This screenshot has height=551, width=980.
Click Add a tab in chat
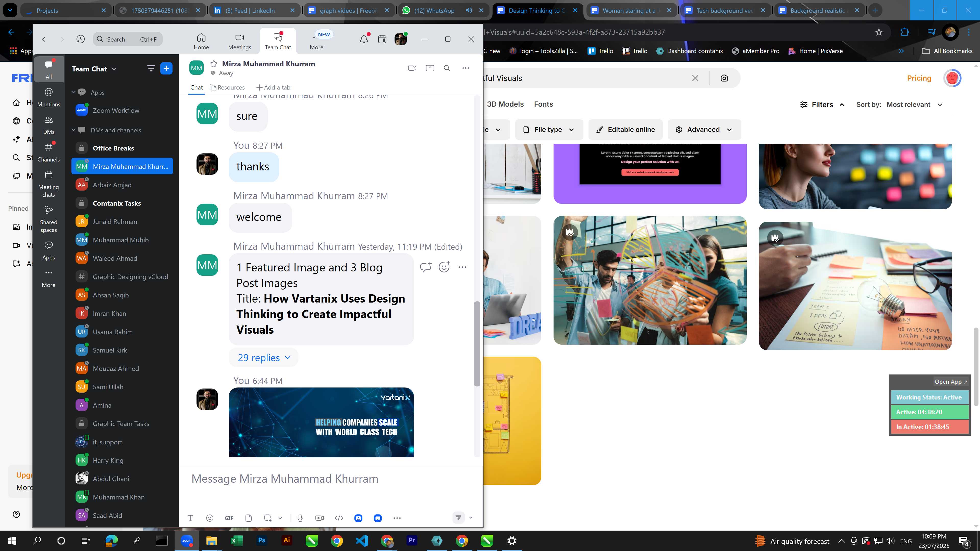click(x=273, y=87)
